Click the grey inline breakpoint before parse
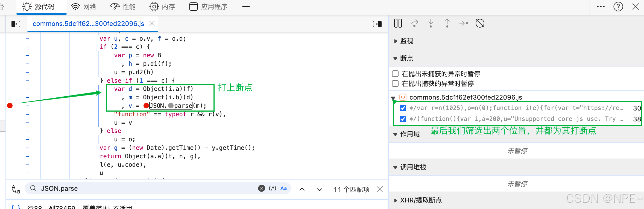Image resolution: width=644 pixels, height=209 pixels. (171, 106)
